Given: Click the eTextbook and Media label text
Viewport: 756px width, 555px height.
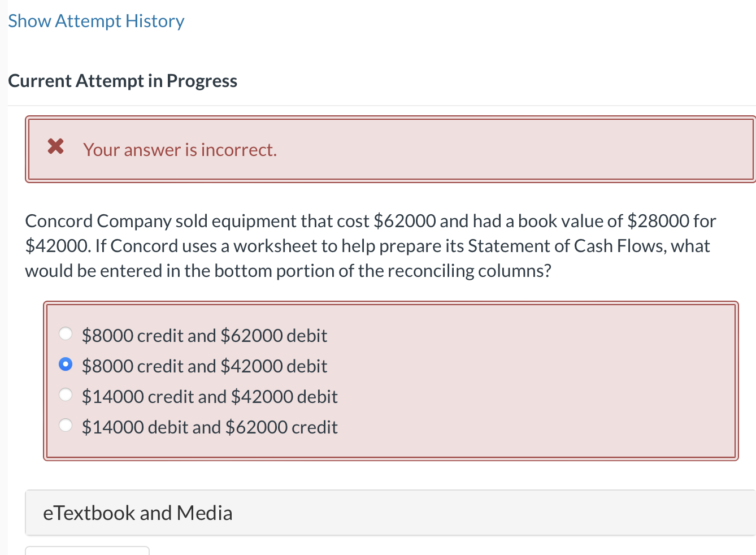Looking at the screenshot, I should (x=138, y=513).
